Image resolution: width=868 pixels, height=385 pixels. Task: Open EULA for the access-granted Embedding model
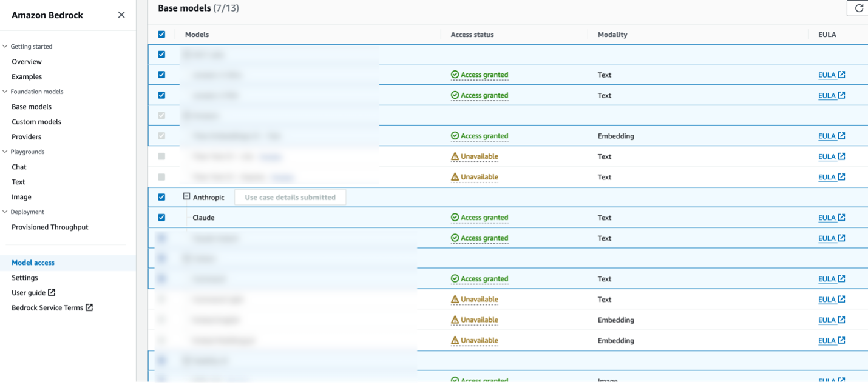tap(832, 136)
